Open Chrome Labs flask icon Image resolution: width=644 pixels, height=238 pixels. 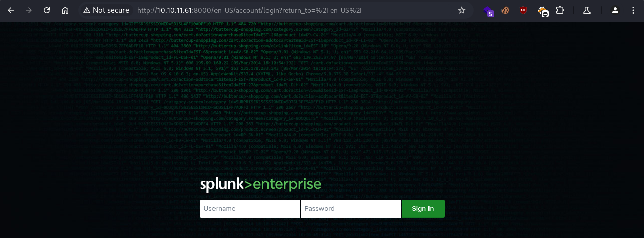click(586, 10)
